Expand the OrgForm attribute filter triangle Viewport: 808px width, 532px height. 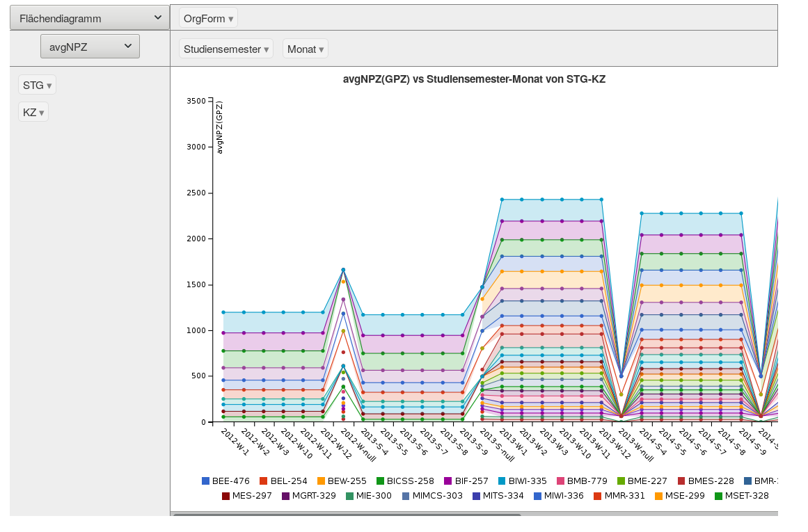[231, 19]
